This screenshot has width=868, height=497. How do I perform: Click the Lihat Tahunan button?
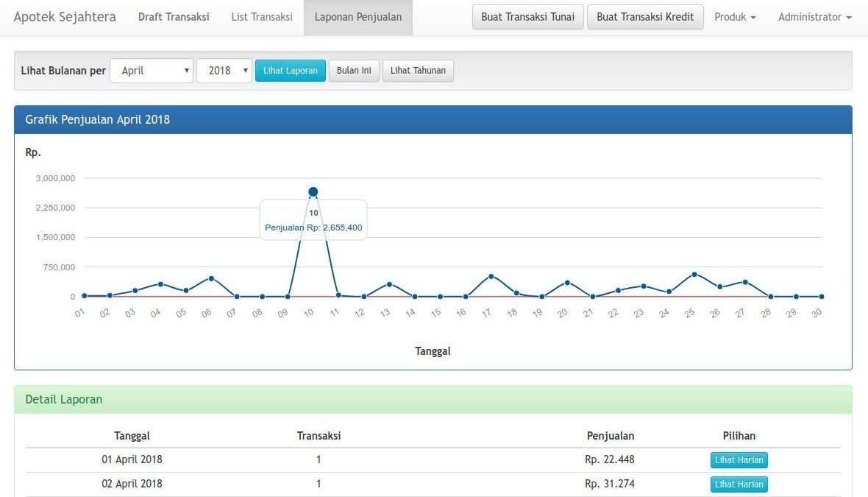click(418, 71)
